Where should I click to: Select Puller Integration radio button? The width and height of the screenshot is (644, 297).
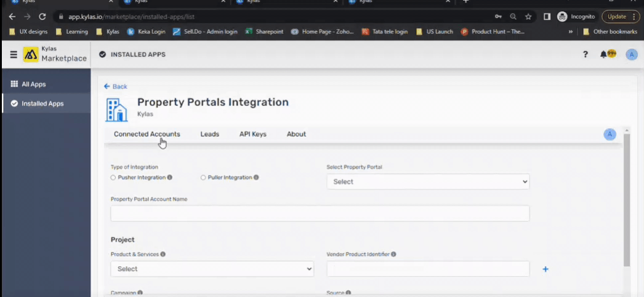pos(203,177)
